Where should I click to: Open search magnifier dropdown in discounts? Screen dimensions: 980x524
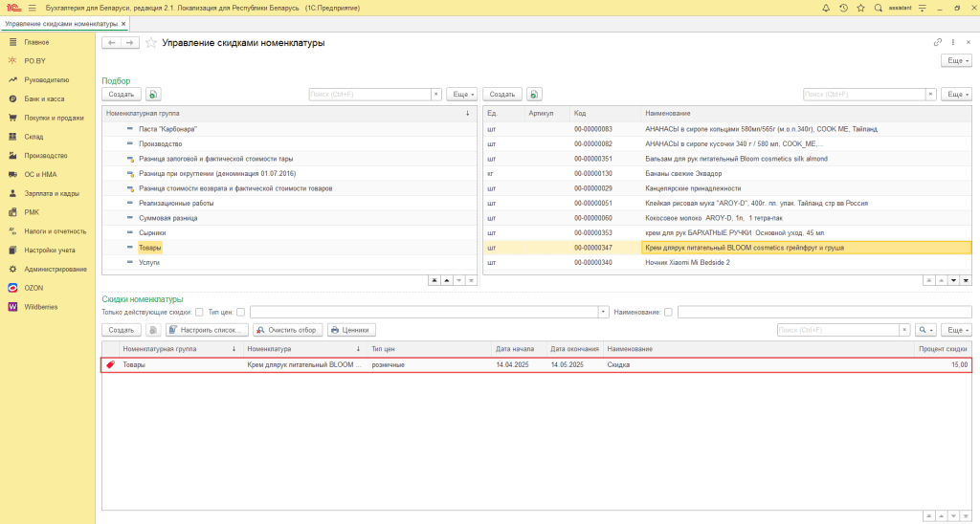click(x=925, y=330)
